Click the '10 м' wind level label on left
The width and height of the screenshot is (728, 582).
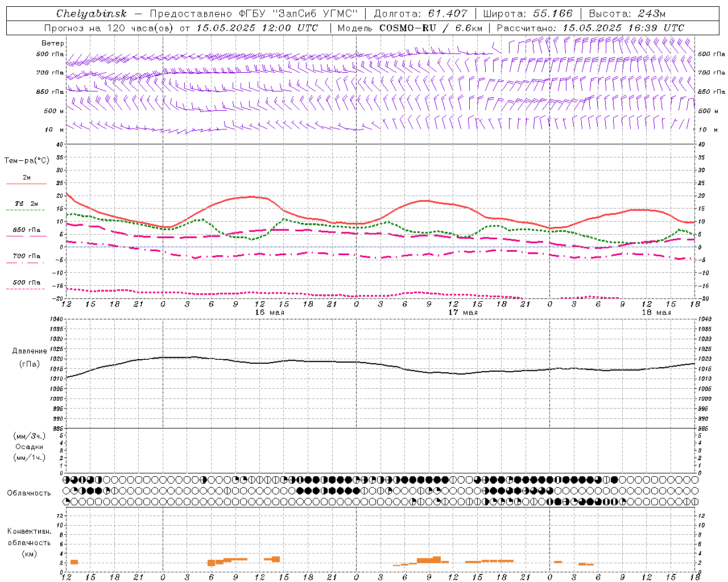click(55, 130)
